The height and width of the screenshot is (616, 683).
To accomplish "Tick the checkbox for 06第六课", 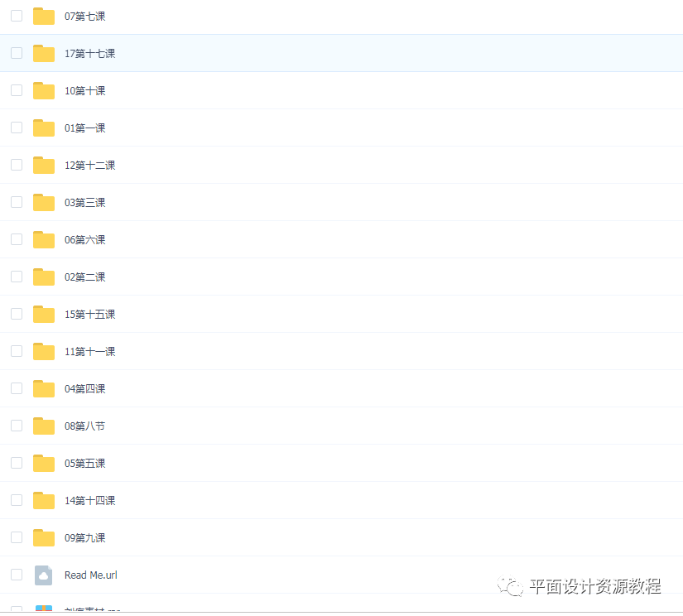I will [x=17, y=239].
